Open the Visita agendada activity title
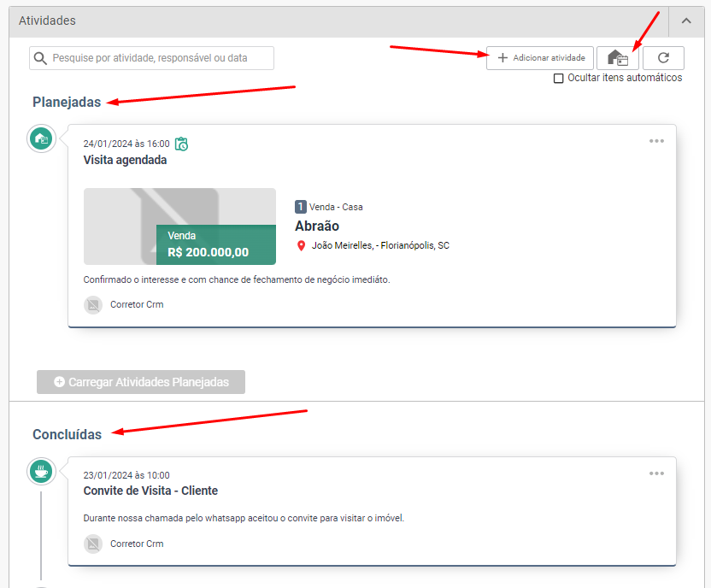The image size is (711, 588). click(125, 160)
